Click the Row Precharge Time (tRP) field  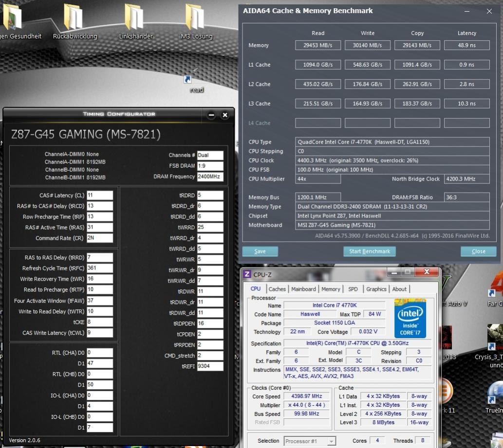(100, 216)
